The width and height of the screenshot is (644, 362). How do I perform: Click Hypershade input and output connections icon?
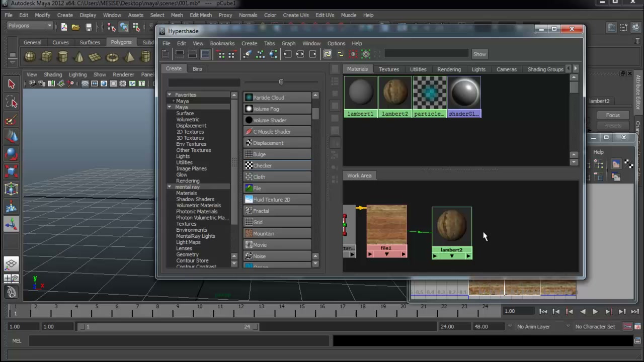[x=300, y=54]
